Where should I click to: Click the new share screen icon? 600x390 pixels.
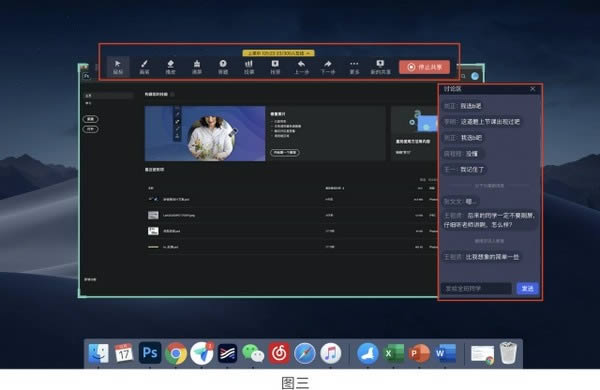[380, 67]
